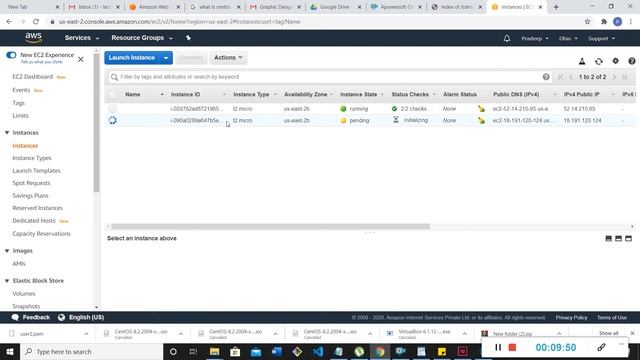Image resolution: width=640 pixels, height=360 pixels.
Task: Switch to the Gmail Inbox tab
Action: (93, 7)
